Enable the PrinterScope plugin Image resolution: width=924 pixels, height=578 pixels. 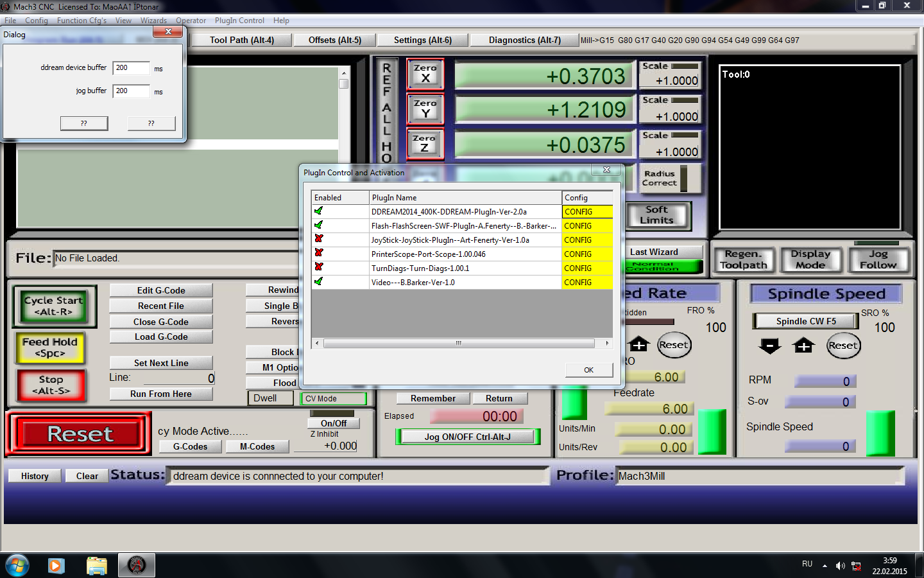point(319,254)
